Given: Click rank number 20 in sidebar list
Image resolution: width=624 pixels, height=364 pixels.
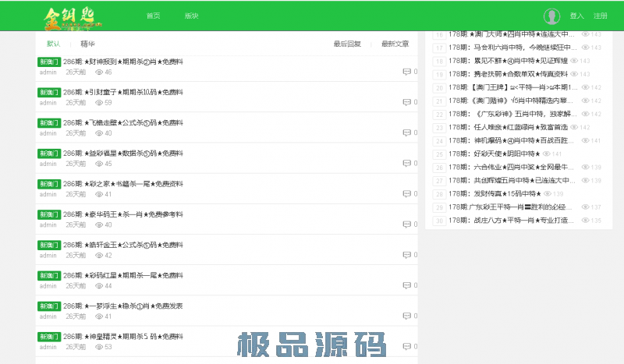Looking at the screenshot, I should tap(439, 88).
